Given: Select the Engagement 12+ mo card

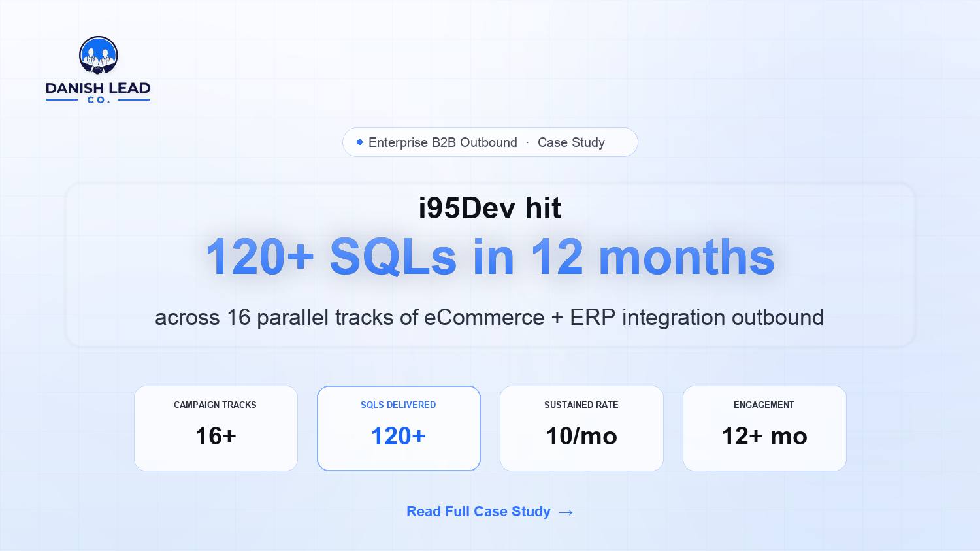Looking at the screenshot, I should (x=764, y=428).
